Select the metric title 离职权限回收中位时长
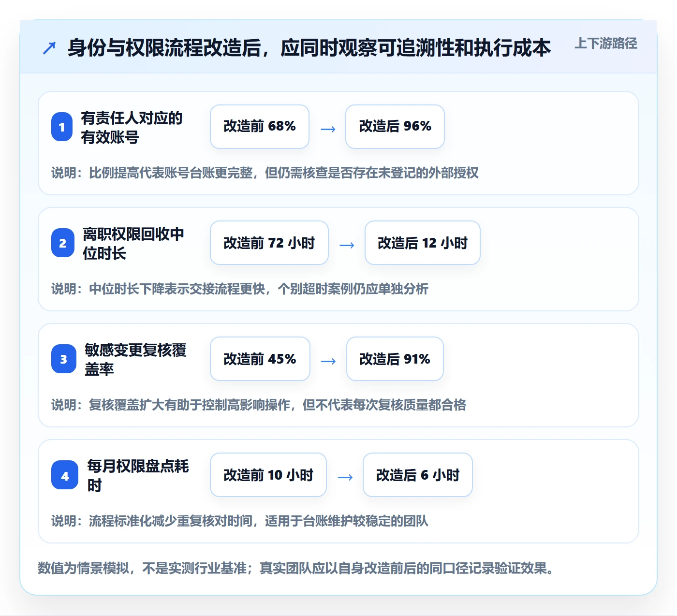The height and width of the screenshot is (616, 677). point(133,243)
